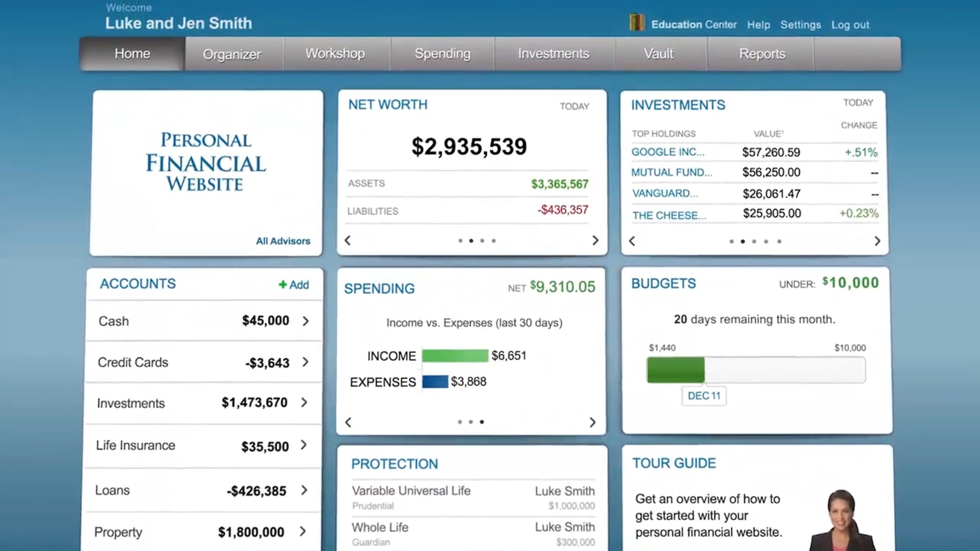Go to next Net Worth slide arrow
This screenshot has width=980, height=551.
[595, 240]
